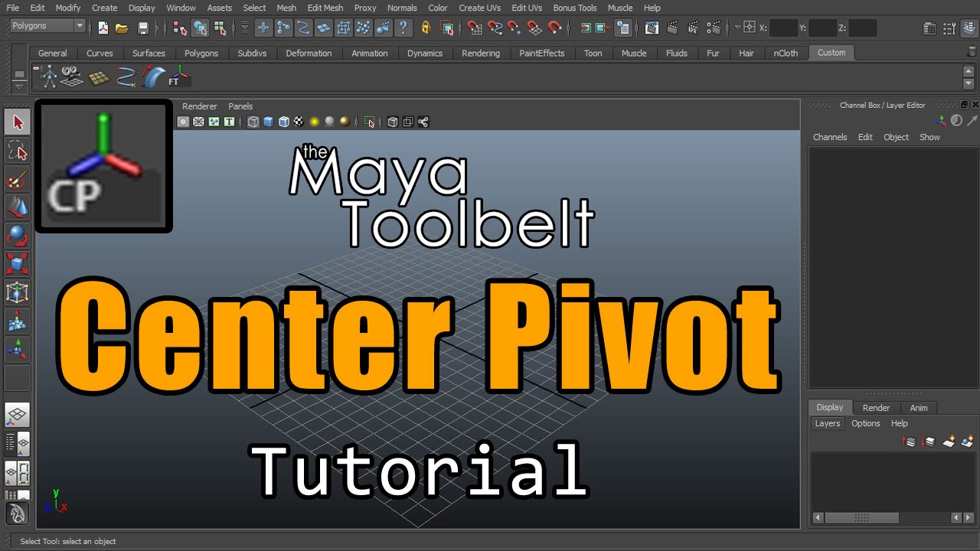Screen dimensions: 980x551
Task: Open the input field mode dropdown arrow
Action: tap(737, 27)
